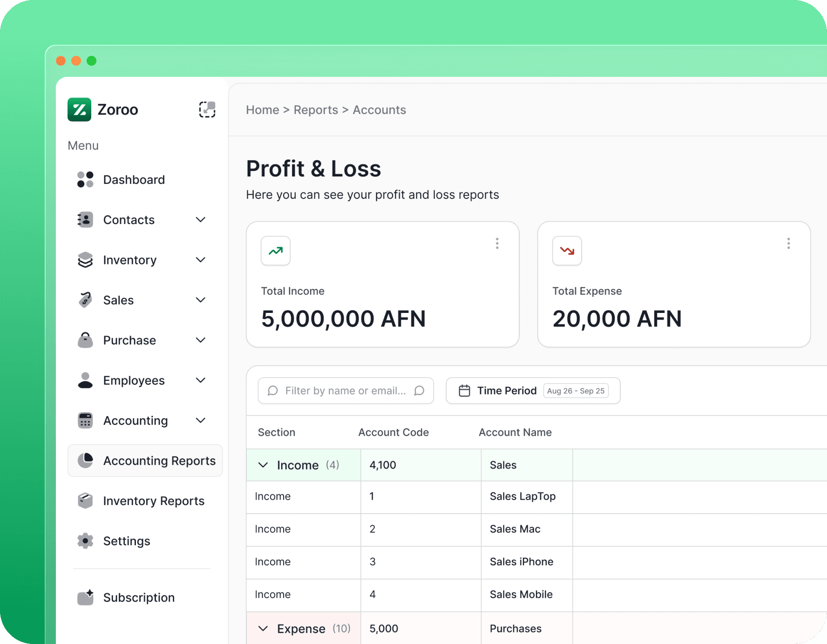This screenshot has height=644, width=827.
Task: Open the Total Income card options menu
Action: 497,244
